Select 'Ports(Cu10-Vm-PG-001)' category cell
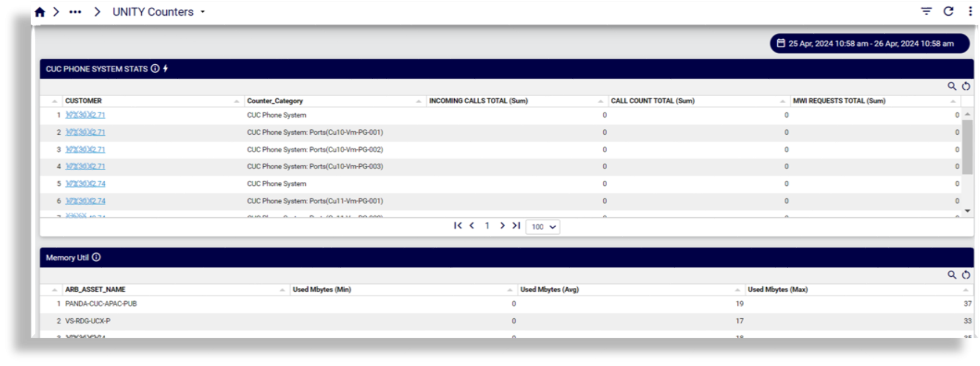This screenshot has width=980, height=366. point(315,132)
